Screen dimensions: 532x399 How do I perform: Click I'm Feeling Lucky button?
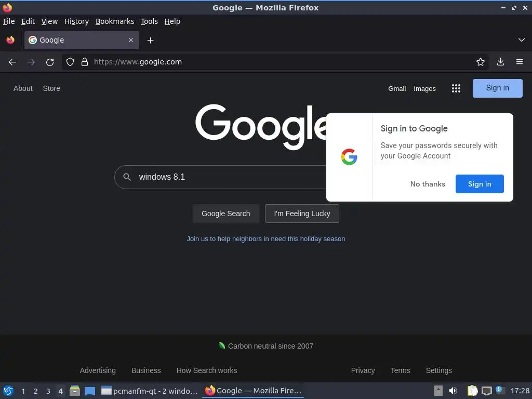302,214
